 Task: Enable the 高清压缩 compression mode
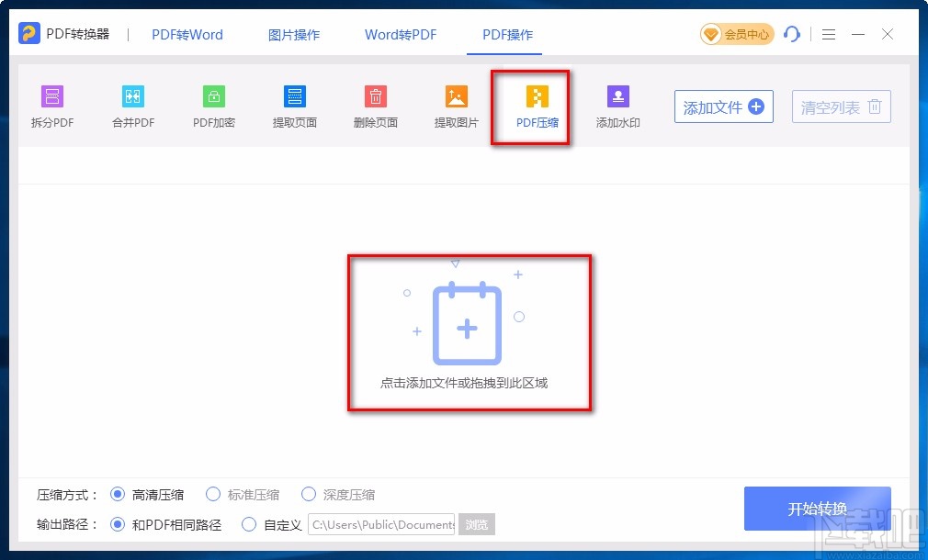coord(118,494)
